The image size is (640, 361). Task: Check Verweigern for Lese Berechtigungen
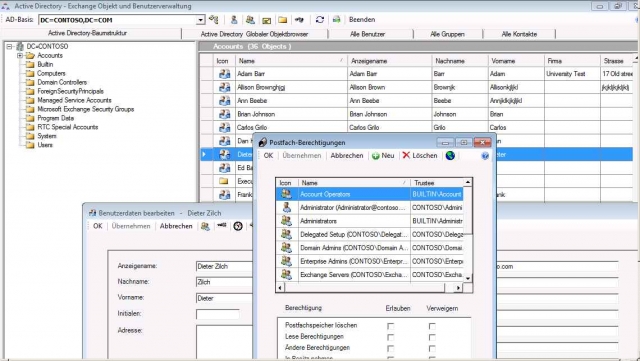click(x=432, y=337)
